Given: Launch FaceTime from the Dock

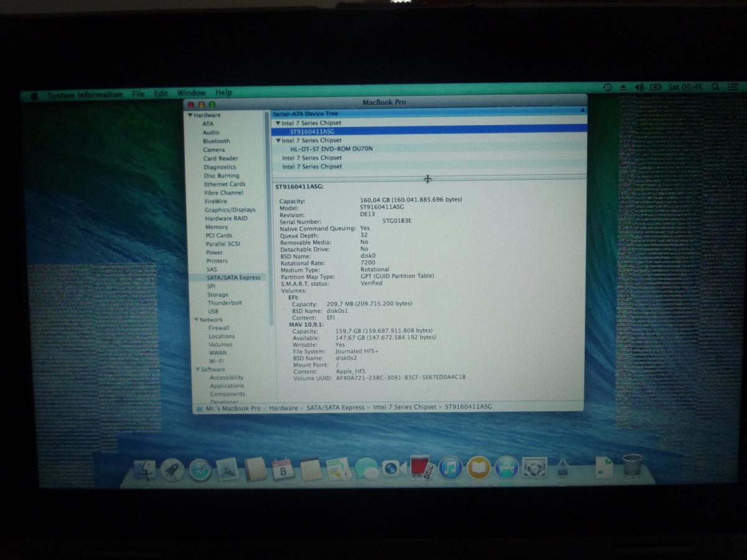Looking at the screenshot, I should [x=394, y=467].
